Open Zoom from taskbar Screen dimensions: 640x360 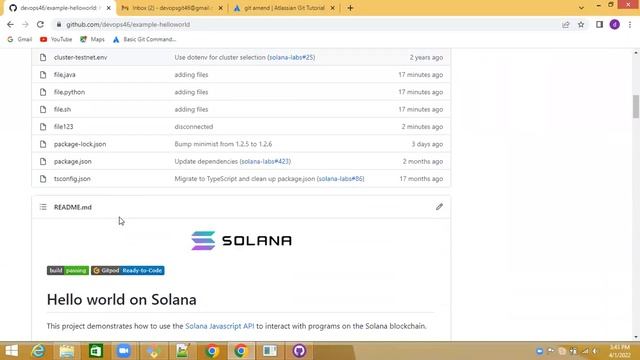124,351
